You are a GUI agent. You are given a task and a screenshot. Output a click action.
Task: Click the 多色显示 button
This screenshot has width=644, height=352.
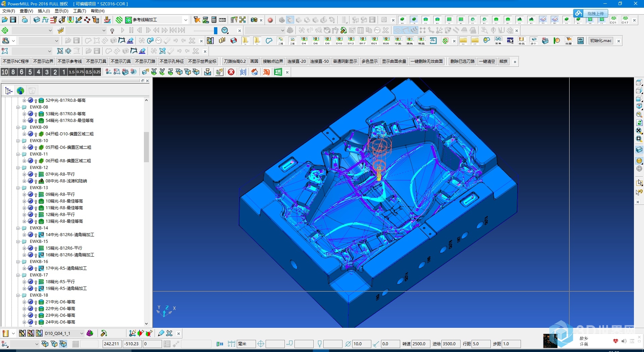pos(369,61)
